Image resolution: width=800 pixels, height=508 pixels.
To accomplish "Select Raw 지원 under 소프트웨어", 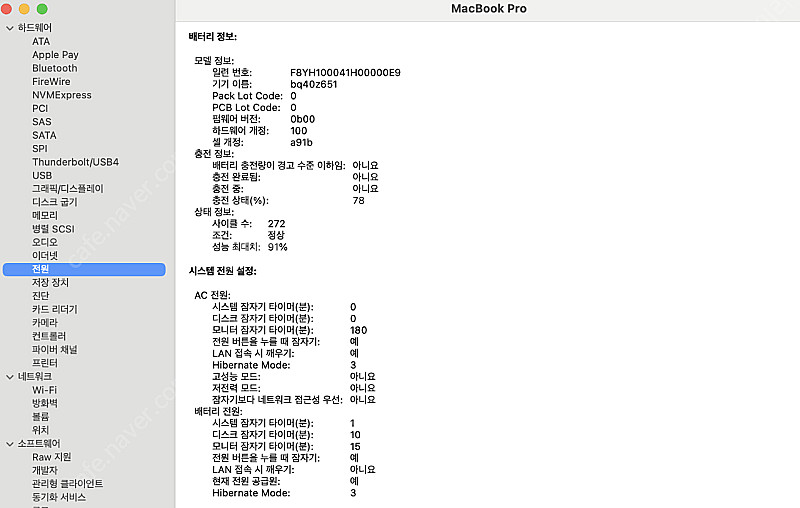I will pos(52,457).
